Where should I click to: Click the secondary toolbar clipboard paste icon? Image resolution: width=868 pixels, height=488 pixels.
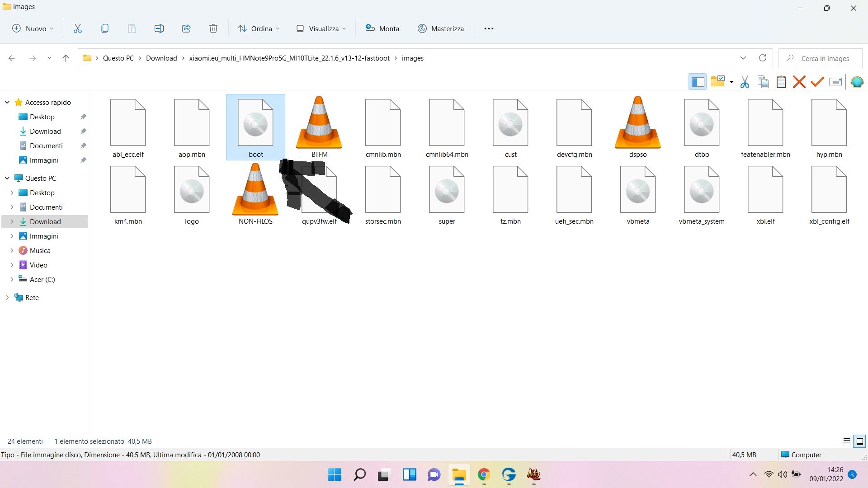point(781,82)
